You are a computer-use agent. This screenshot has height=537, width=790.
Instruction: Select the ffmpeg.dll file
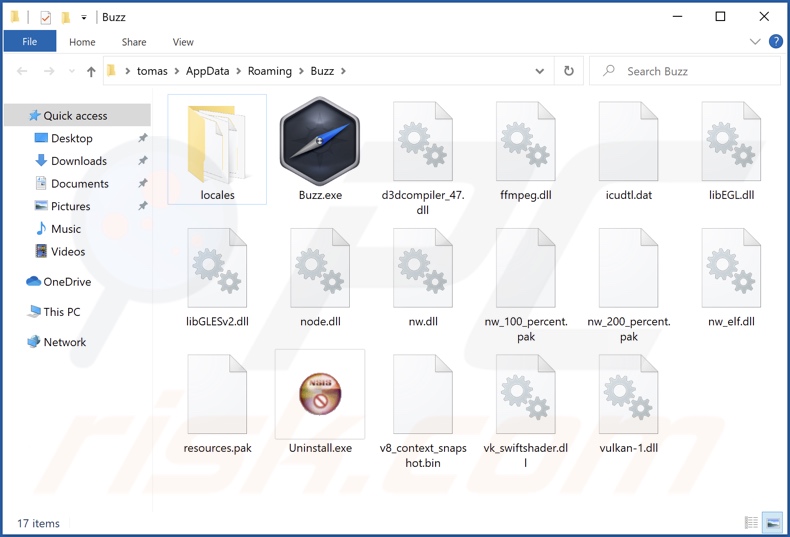[525, 141]
